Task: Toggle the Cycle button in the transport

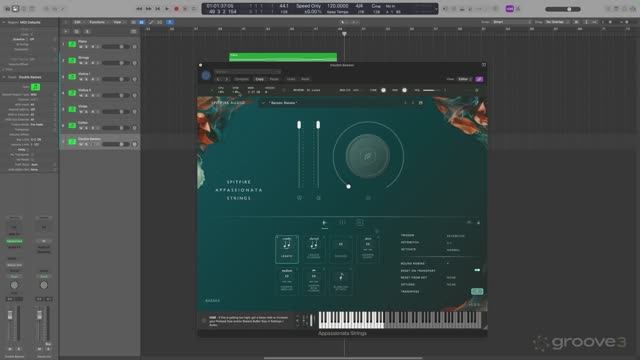Action: (194, 9)
